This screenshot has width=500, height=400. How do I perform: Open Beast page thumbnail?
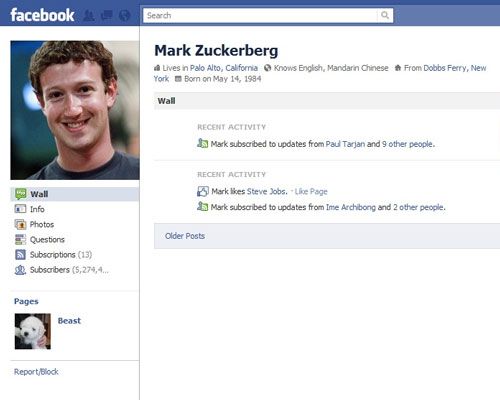[33, 331]
